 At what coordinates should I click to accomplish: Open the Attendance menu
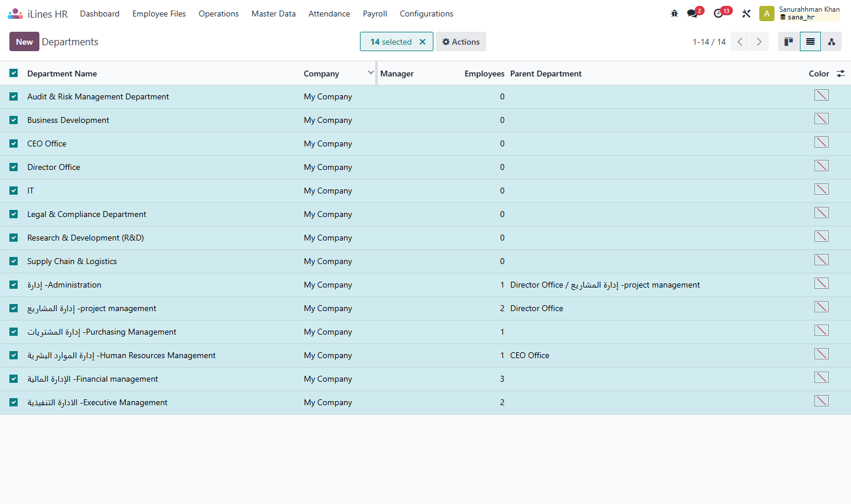pos(329,14)
